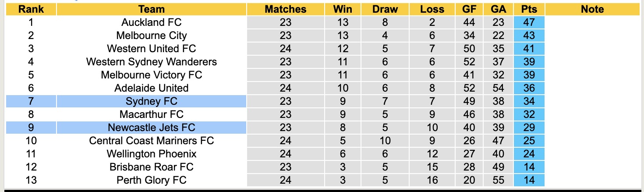This screenshot has width=644, height=192.
Task: Select the Loss column header
Action: point(432,9)
